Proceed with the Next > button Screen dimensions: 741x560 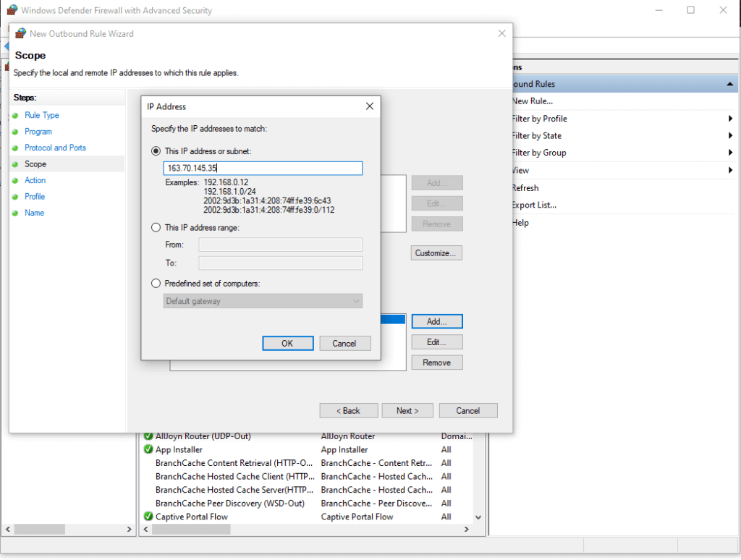coord(407,411)
